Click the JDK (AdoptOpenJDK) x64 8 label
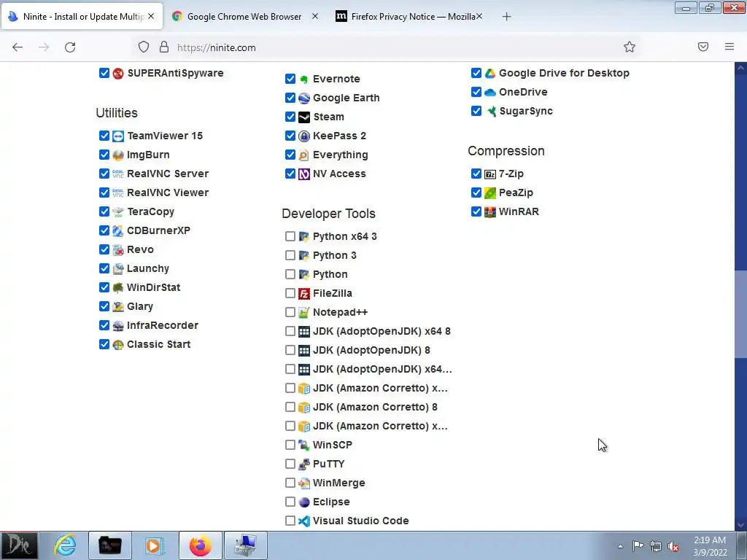Screen dimensions: 747x560 tap(382, 332)
